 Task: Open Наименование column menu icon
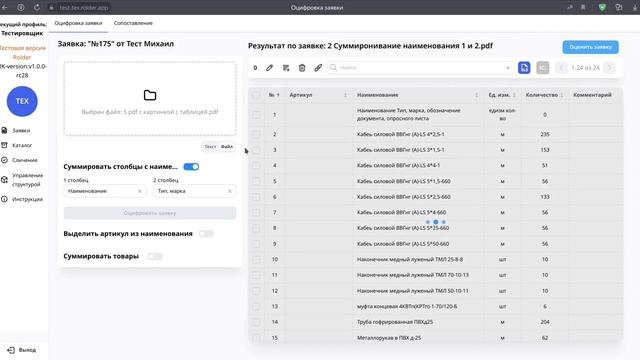[476, 95]
